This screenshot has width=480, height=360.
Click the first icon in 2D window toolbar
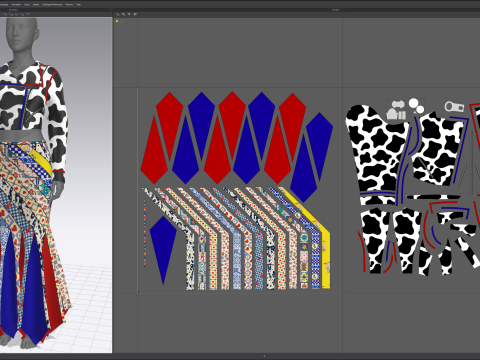pos(118,14)
